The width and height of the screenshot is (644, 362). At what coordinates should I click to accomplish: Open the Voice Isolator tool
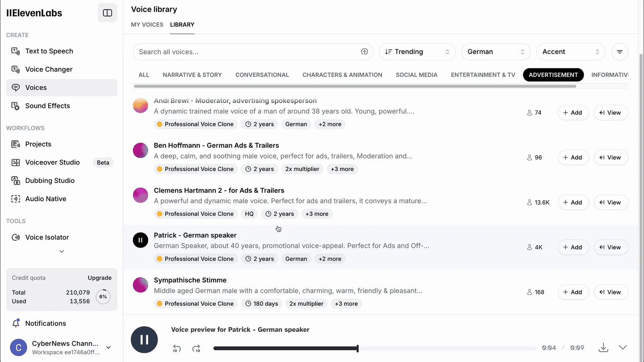(62, 237)
